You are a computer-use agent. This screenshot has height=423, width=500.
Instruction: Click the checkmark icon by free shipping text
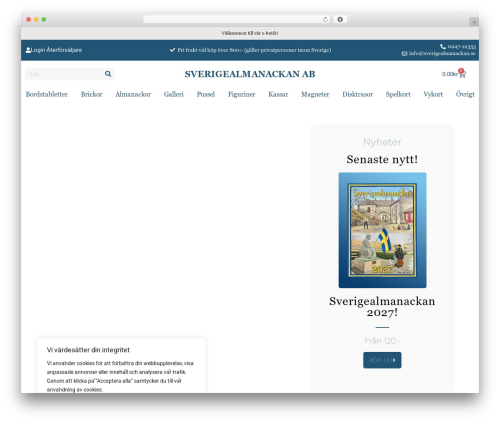pos(172,50)
